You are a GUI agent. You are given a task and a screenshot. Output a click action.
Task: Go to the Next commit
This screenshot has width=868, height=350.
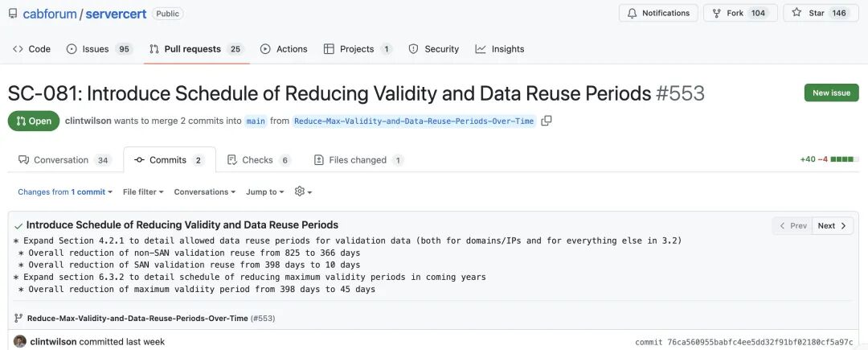(832, 225)
